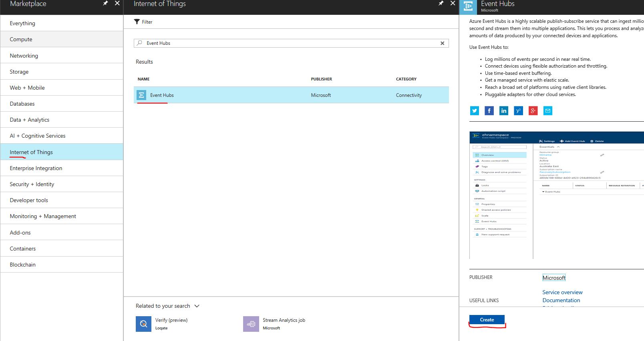Open Documentation link
Viewport: 644px width, 341px height.
click(x=561, y=300)
